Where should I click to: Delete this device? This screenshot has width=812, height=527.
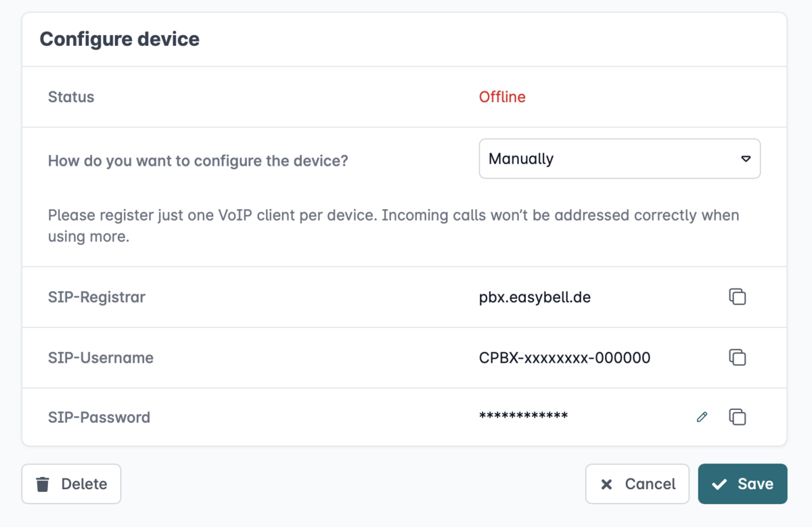coord(71,484)
